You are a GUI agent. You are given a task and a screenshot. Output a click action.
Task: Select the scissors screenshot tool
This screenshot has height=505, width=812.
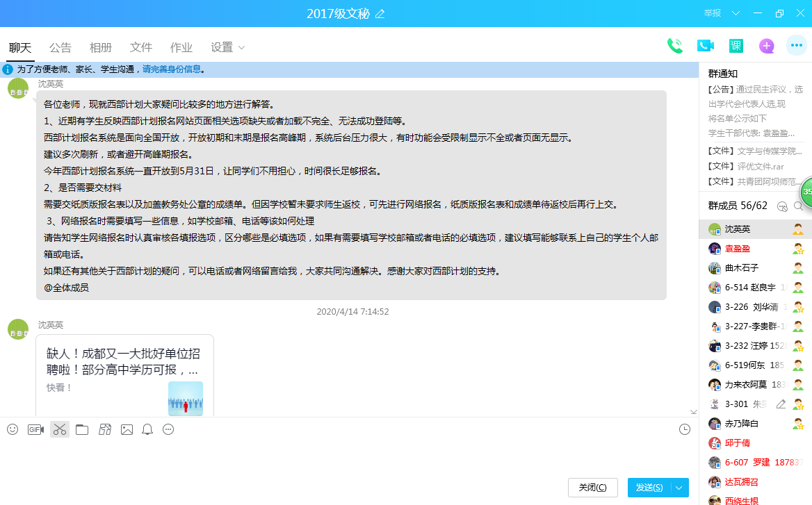60,429
